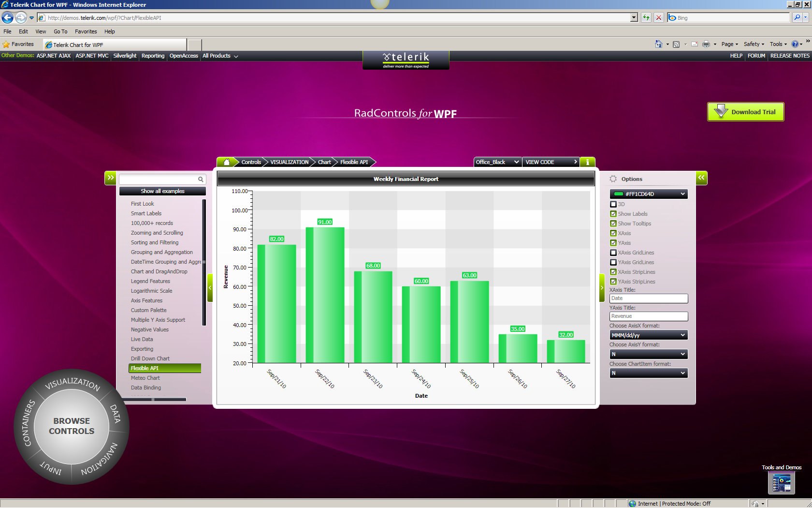Click the VIEW CODE button
The width and height of the screenshot is (812, 508).
click(x=551, y=162)
